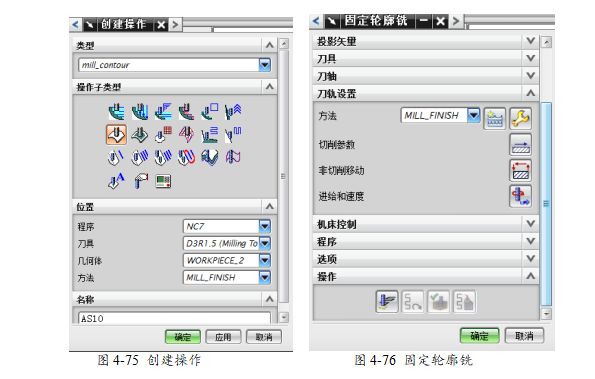The width and height of the screenshot is (595, 379).
Task: Collapse the 类型 section
Action: [x=270, y=45]
